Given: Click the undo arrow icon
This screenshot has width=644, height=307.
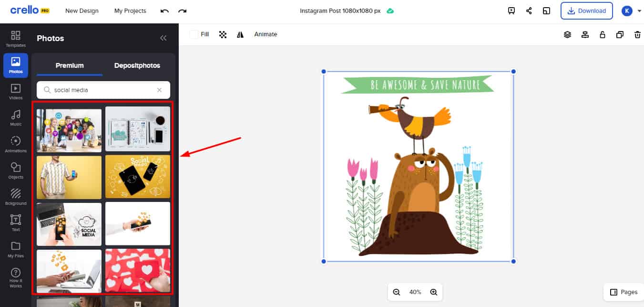Looking at the screenshot, I should tap(164, 11).
